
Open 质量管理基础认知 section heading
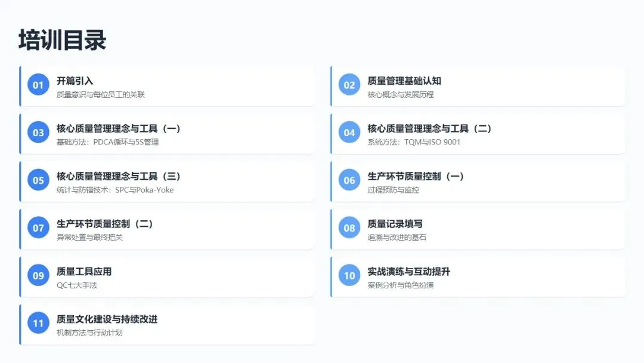click(x=404, y=81)
